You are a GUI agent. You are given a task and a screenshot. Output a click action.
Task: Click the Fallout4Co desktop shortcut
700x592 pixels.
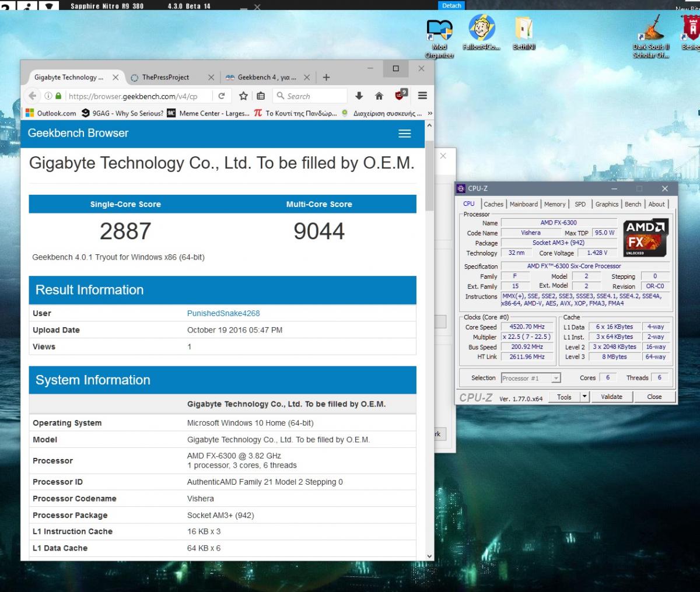482,33
